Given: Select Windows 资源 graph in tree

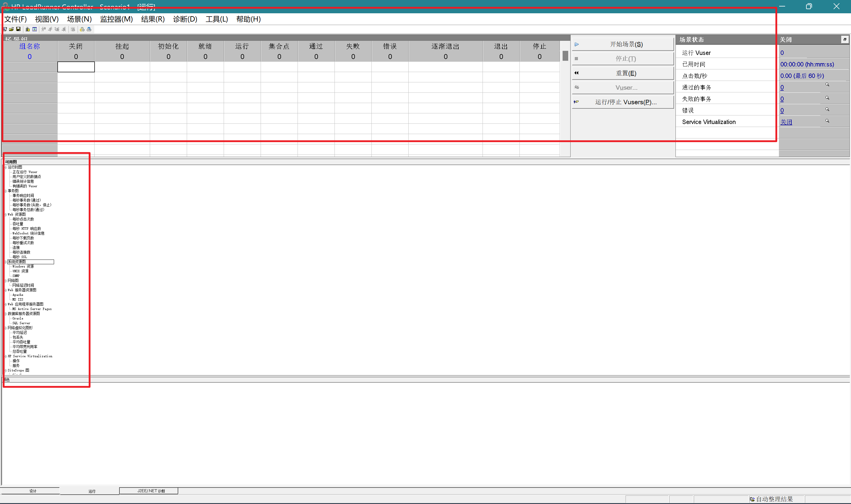Looking at the screenshot, I should tap(23, 267).
